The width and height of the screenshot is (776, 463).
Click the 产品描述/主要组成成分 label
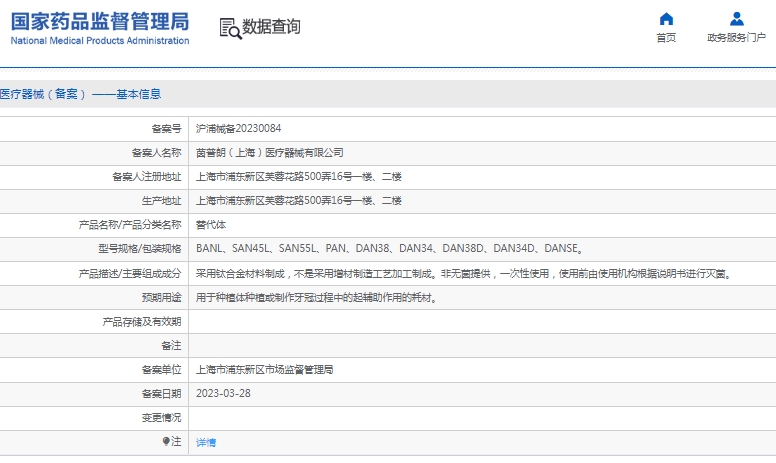click(130, 273)
